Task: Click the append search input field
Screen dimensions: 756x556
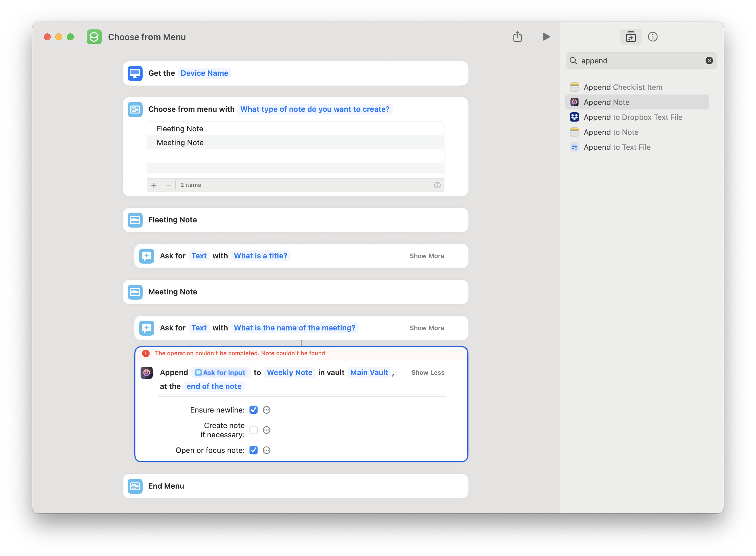Action: 640,60
